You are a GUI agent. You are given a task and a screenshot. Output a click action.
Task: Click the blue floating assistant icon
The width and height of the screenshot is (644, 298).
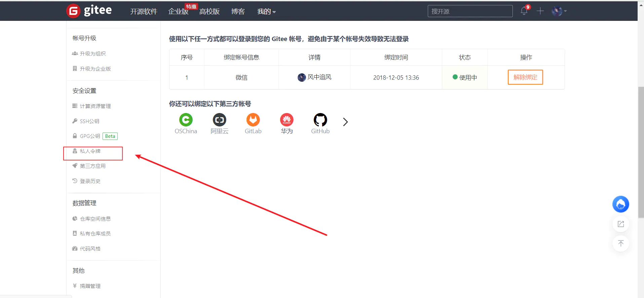[620, 204]
